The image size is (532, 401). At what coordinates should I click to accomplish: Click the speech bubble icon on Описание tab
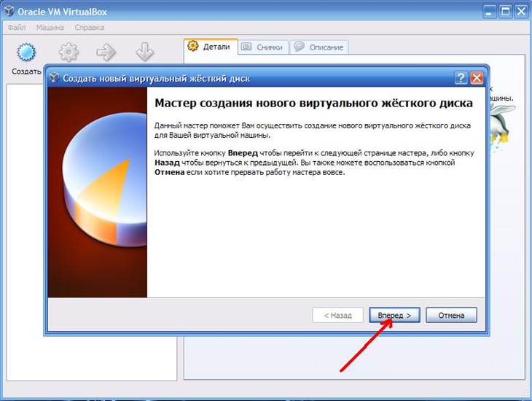299,46
